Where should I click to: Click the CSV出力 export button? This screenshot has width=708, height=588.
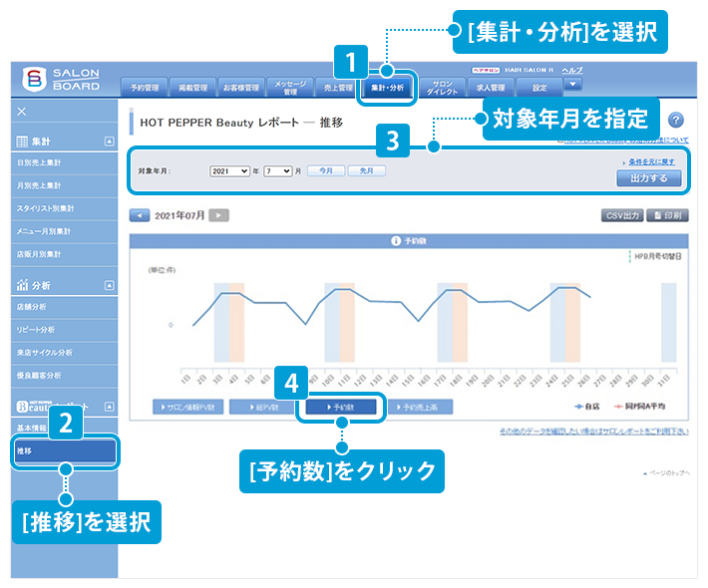coord(621,214)
